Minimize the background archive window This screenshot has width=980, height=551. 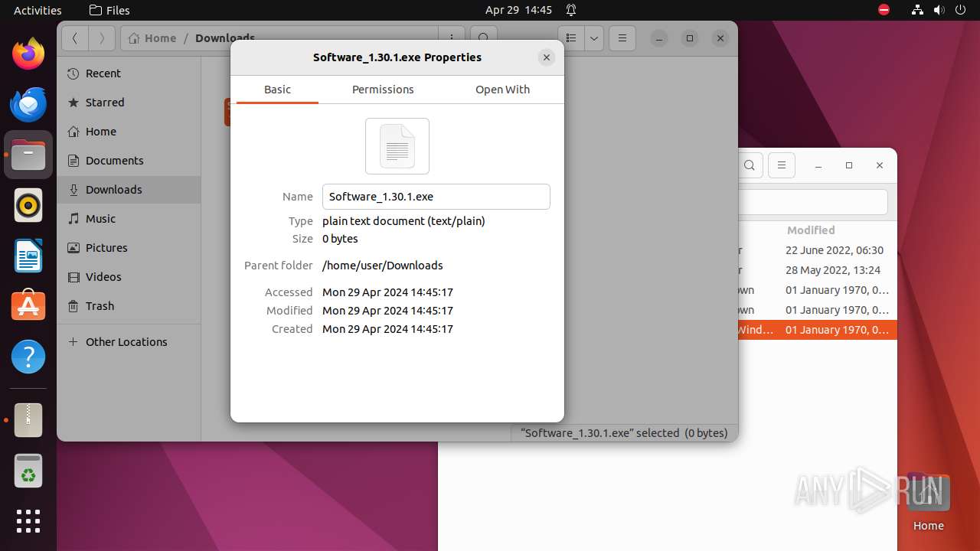pos(818,165)
